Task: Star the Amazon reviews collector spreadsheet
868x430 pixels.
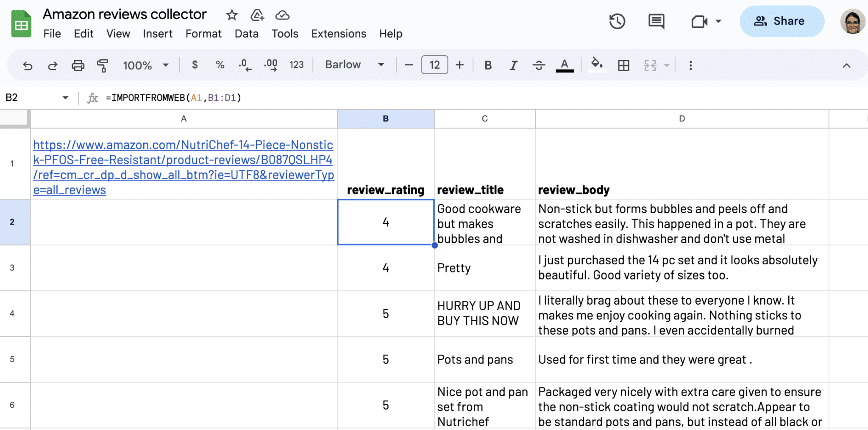Action: pos(232,15)
